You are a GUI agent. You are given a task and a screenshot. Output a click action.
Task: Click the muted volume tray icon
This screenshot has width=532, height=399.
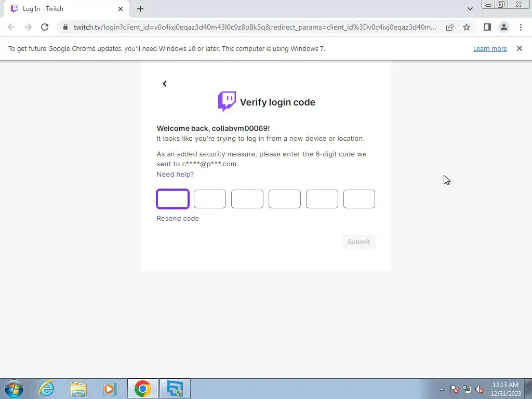(x=480, y=389)
